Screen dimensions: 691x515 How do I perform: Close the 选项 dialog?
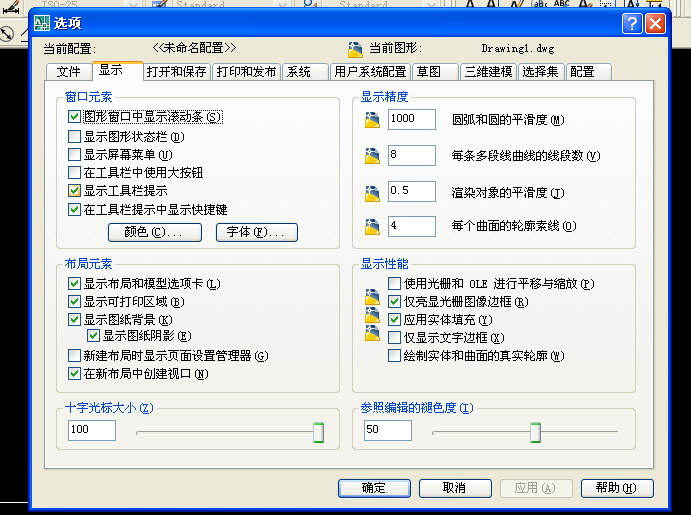pyautogui.click(x=655, y=23)
